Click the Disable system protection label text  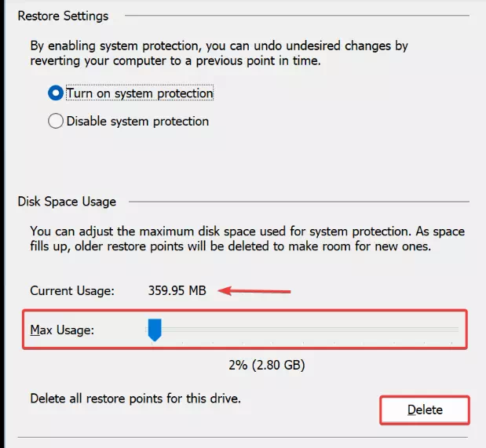click(137, 121)
